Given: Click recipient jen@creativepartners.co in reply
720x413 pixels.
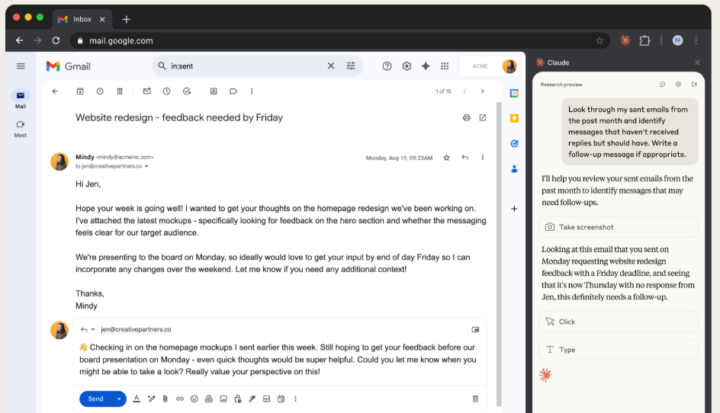Looking at the screenshot, I should tap(136, 329).
